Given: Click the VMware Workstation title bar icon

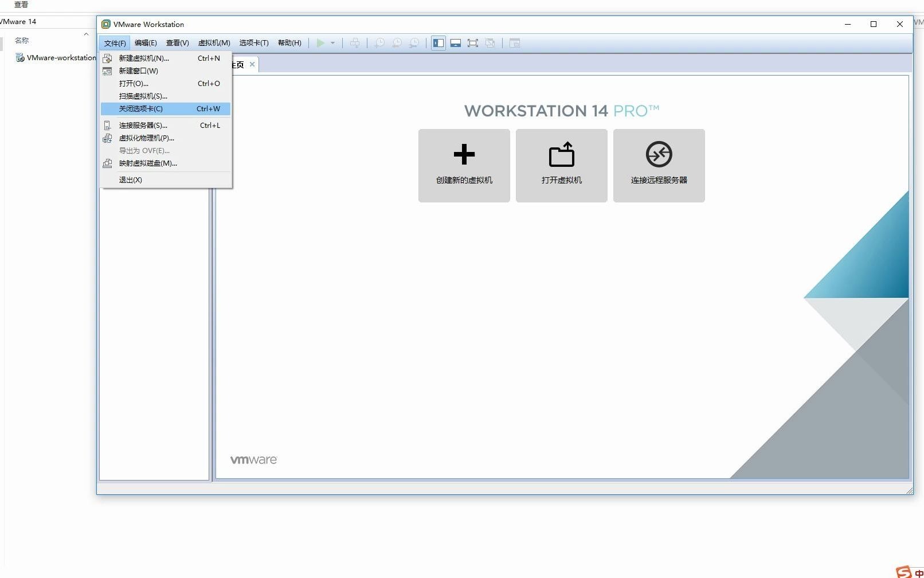Looking at the screenshot, I should (x=106, y=24).
